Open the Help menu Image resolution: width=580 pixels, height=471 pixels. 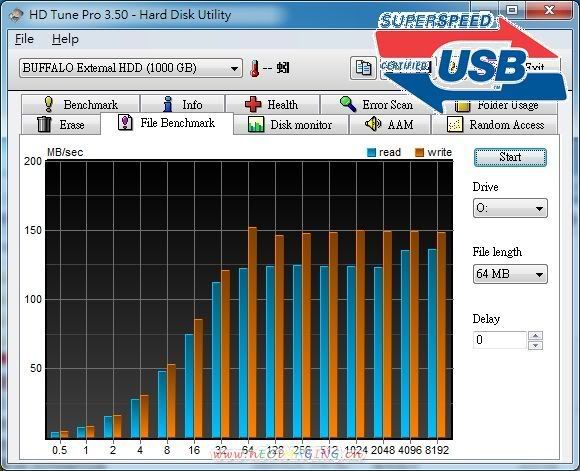[x=65, y=39]
